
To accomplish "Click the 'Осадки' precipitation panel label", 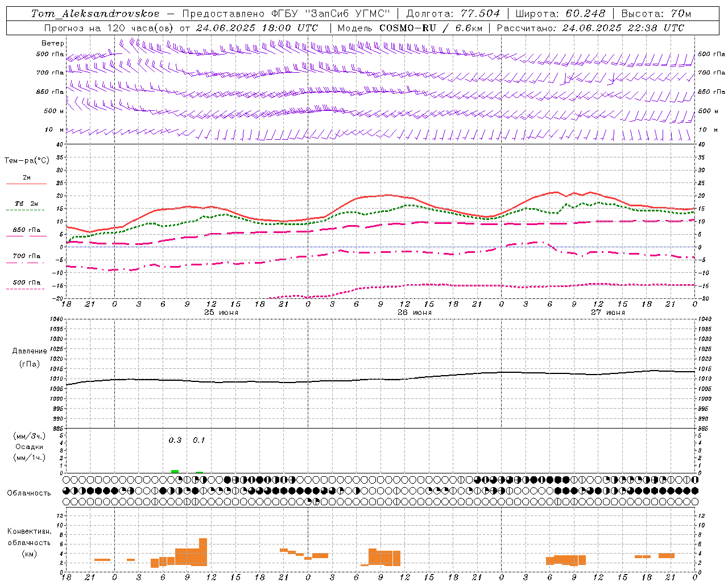I will pos(30,447).
